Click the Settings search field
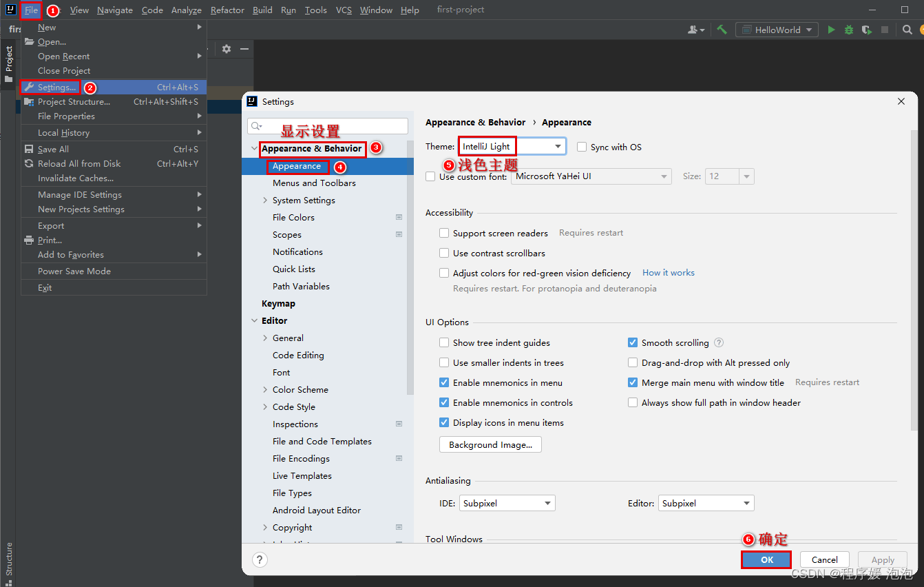This screenshot has height=587, width=924. coord(328,126)
